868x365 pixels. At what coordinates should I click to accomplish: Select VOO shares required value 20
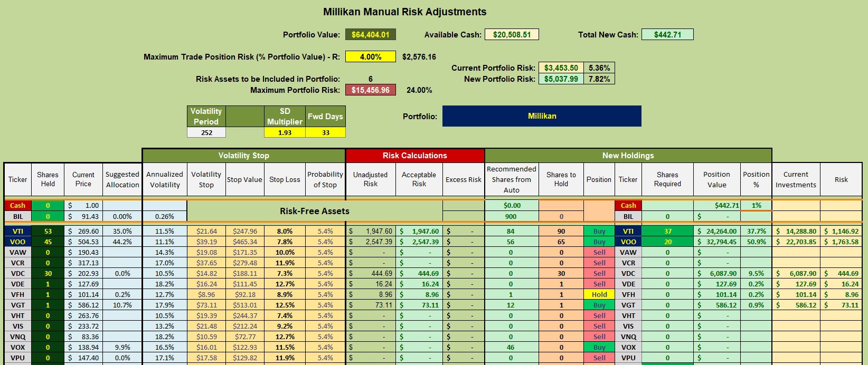(x=668, y=242)
